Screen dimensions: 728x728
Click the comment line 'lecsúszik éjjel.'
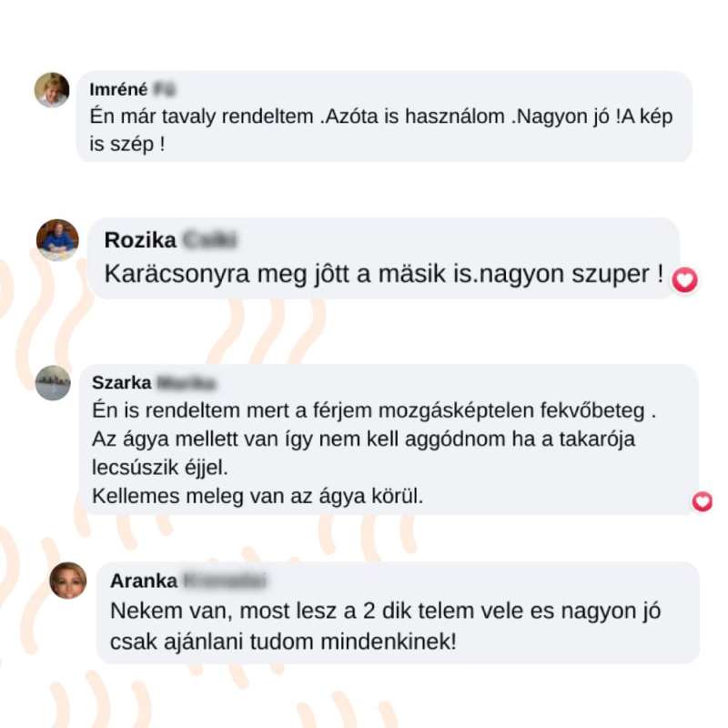tap(160, 468)
